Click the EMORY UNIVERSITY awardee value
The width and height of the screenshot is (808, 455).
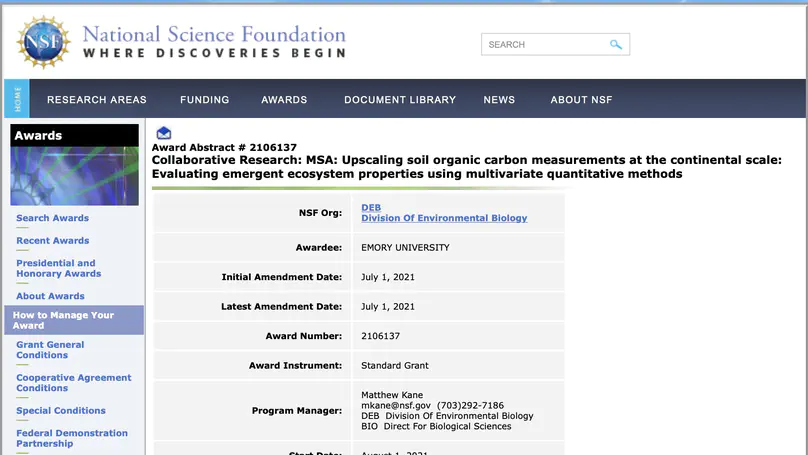click(405, 248)
